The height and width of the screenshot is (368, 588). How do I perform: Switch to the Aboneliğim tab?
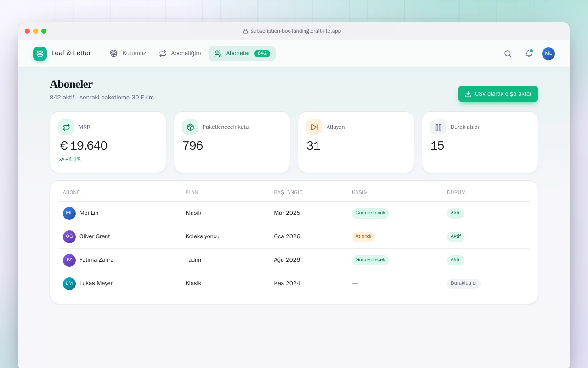[x=180, y=53]
